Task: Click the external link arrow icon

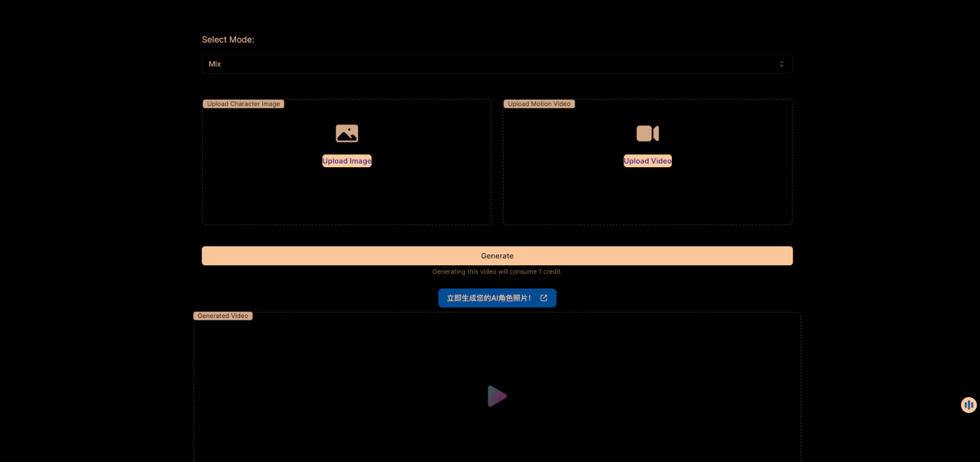Action: 544,298
